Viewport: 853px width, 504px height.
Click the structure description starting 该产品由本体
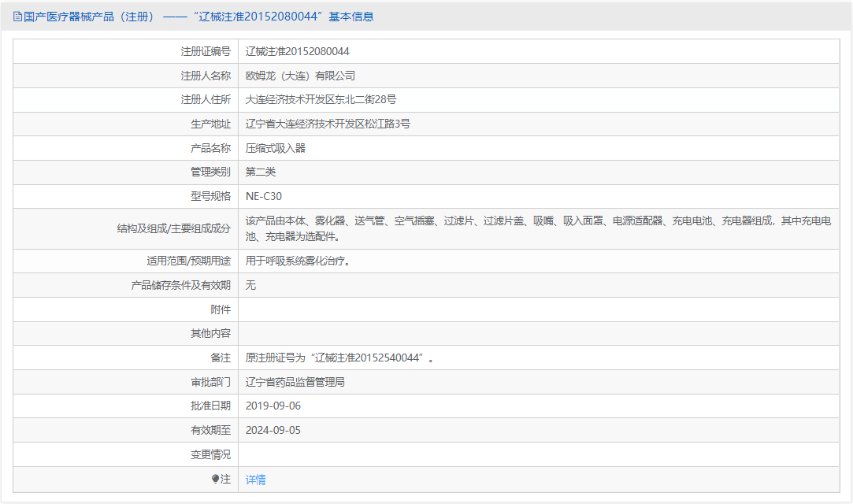pyautogui.click(x=539, y=228)
